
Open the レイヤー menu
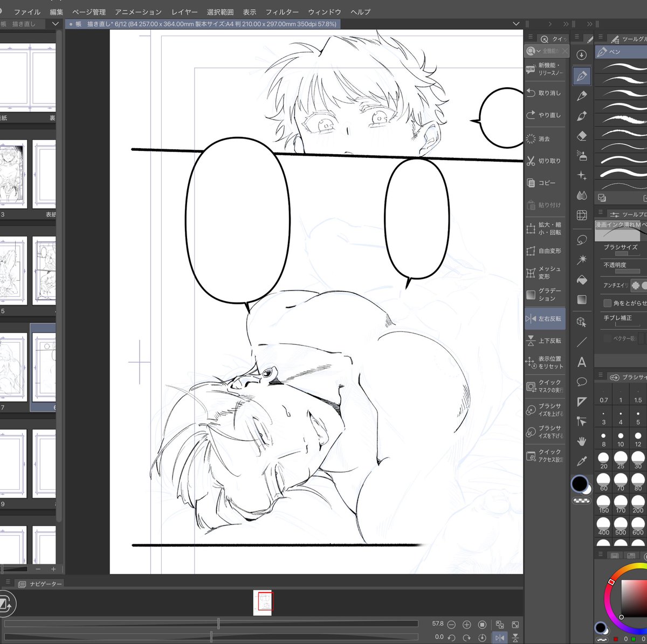184,12
